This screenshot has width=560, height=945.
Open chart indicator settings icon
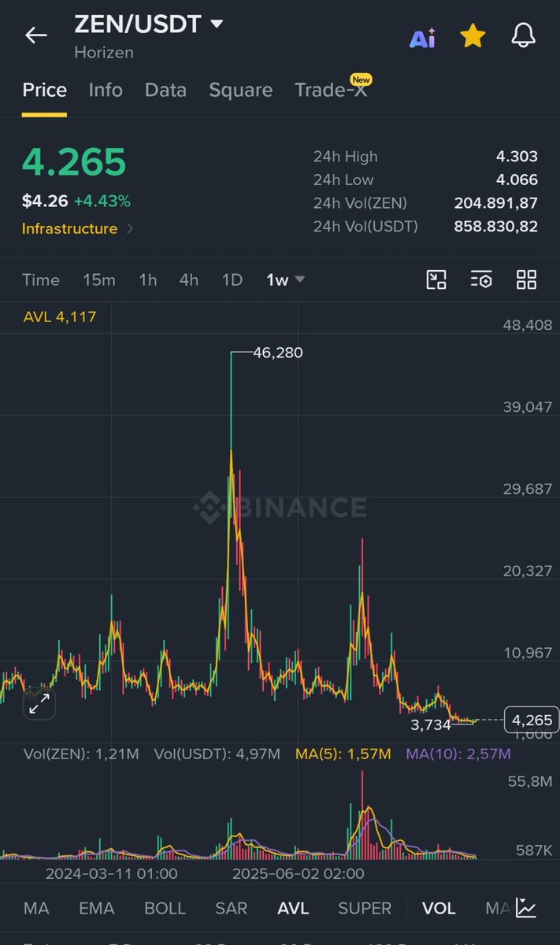coord(481,280)
